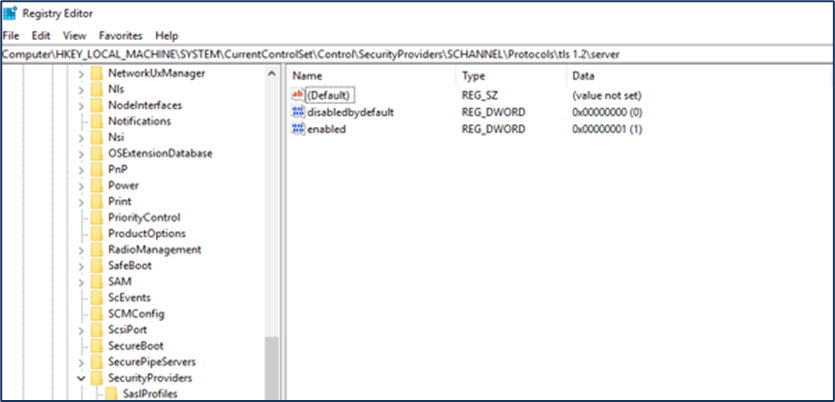Viewport: 835px width, 402px height.
Task: Click the SecureBoot folder icon
Action: (96, 346)
